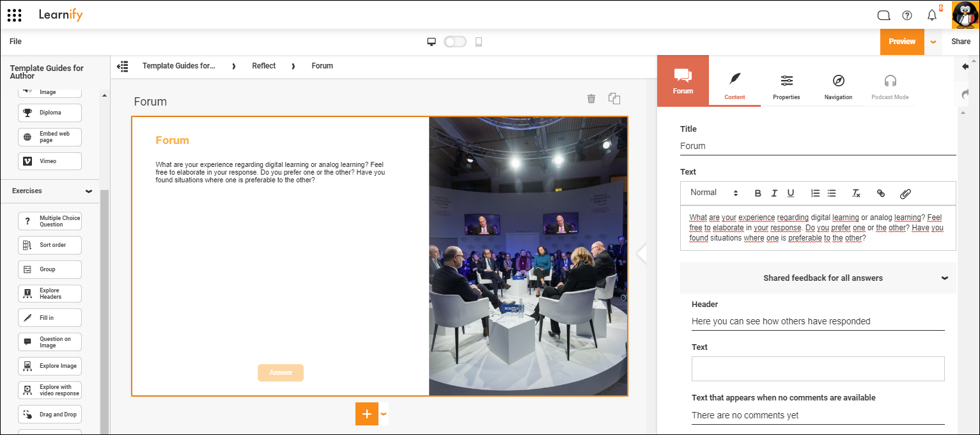Viewport: 980px width, 435px height.
Task: Attach file paperclip icon
Action: click(905, 193)
